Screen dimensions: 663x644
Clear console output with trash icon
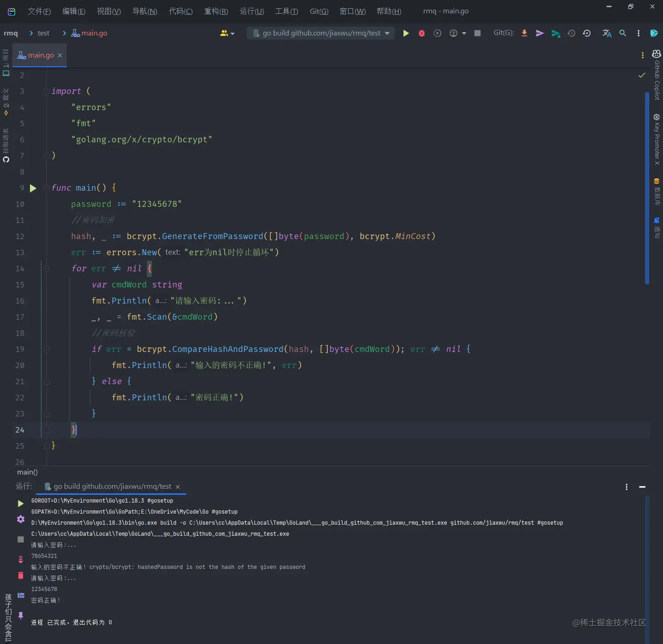pyautogui.click(x=21, y=575)
